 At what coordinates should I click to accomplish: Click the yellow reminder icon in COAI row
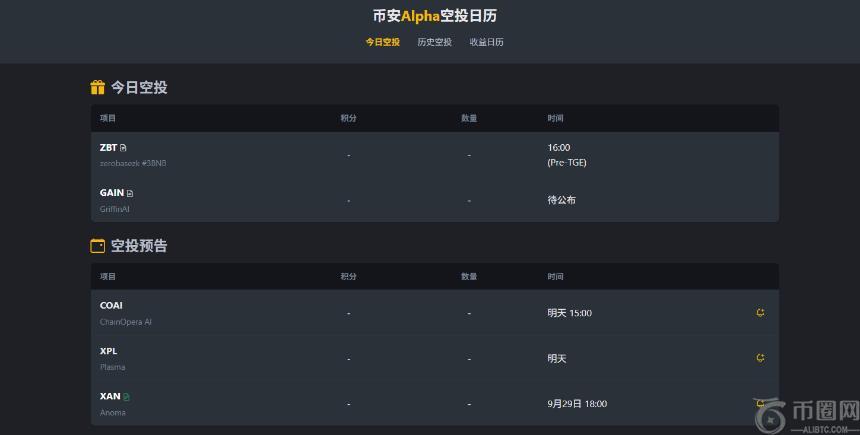(760, 313)
